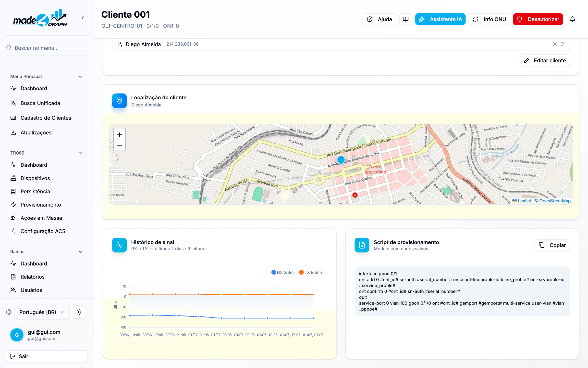This screenshot has height=368, width=588.
Task: Toggle RX (dBm) series in chart legend
Action: 283,272
